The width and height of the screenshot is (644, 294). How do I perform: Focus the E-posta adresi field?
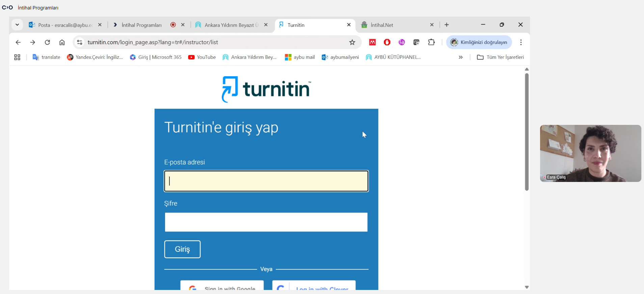point(266,181)
